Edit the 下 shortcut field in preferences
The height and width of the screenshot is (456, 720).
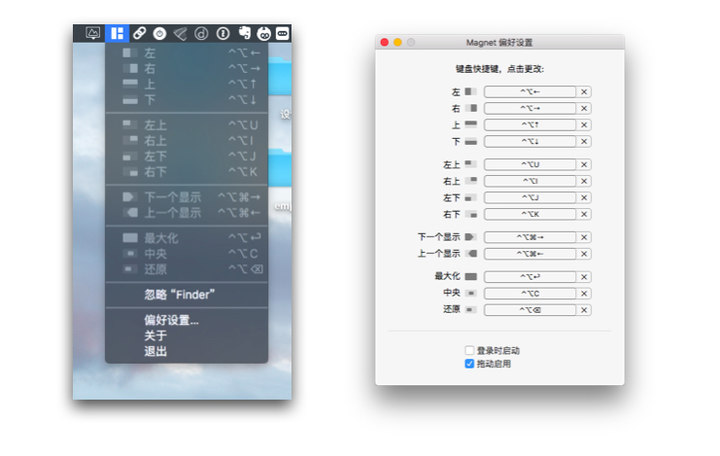(x=530, y=141)
